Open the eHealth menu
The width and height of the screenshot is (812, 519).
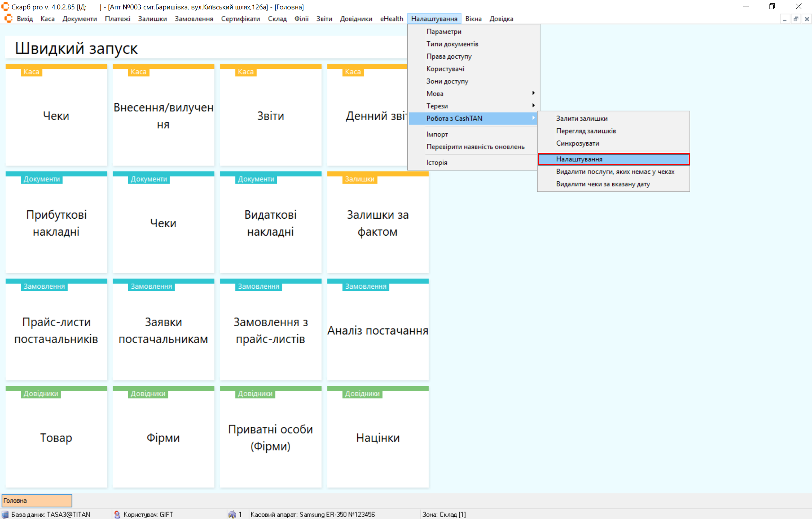coord(391,19)
